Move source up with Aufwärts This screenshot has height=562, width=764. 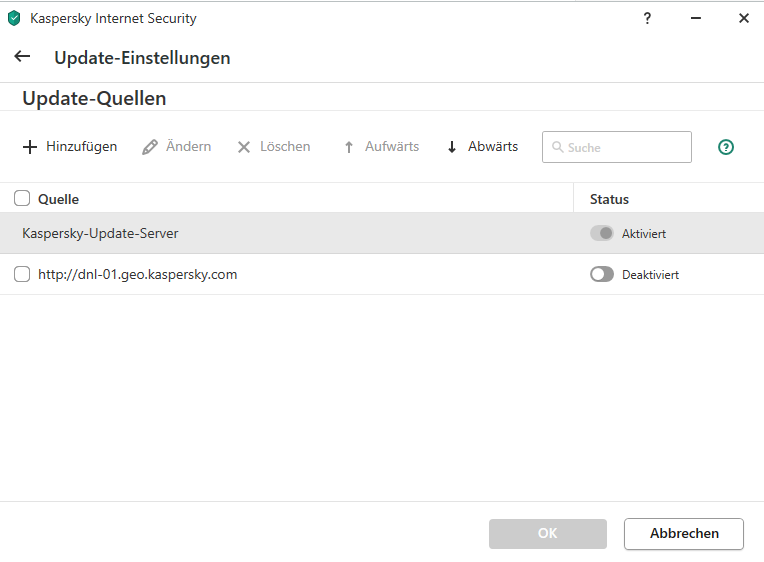[382, 147]
